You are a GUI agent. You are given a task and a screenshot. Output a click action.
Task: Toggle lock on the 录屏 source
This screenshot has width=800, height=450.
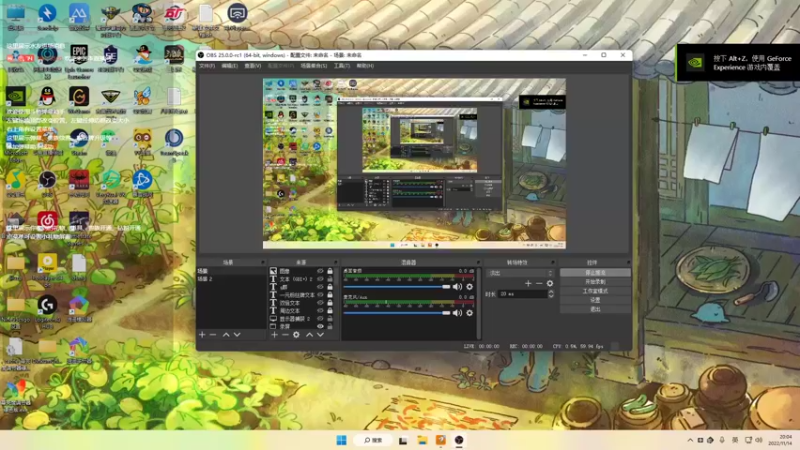[x=330, y=326]
